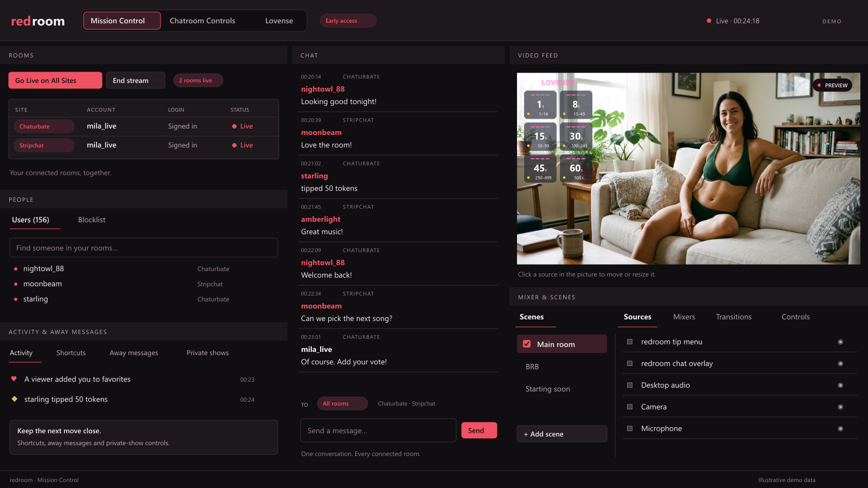Click the Send a message field
Image resolution: width=868 pixels, height=488 pixels.
[x=378, y=431]
